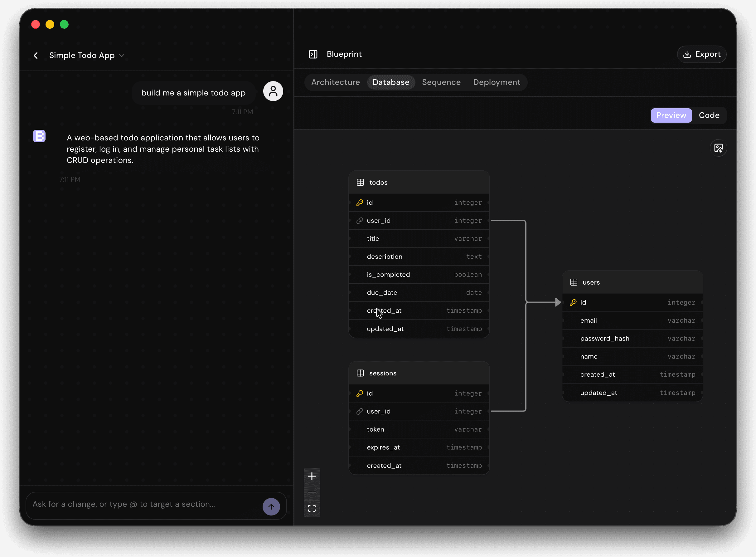Switch to Code view

tap(709, 115)
